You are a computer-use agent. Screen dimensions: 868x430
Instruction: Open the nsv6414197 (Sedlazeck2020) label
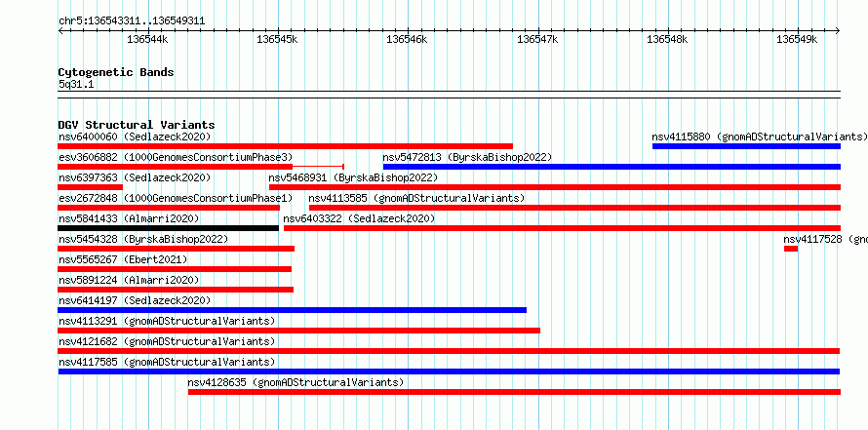(x=135, y=300)
